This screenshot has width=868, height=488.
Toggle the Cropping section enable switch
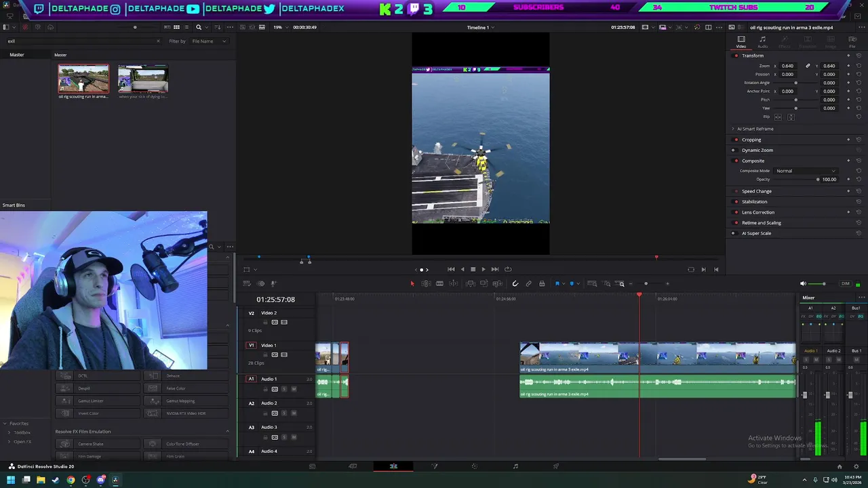(x=736, y=140)
